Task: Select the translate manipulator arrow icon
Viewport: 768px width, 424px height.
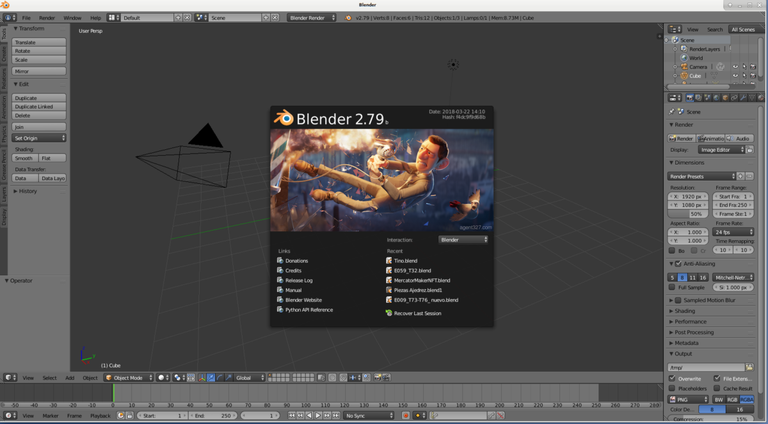Action: [211, 377]
